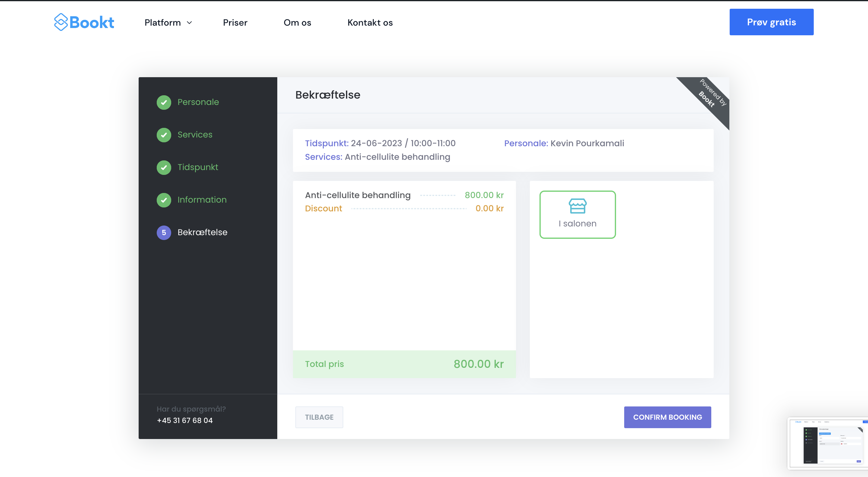The width and height of the screenshot is (868, 477).
Task: Open the Platform menu
Action: [163, 23]
